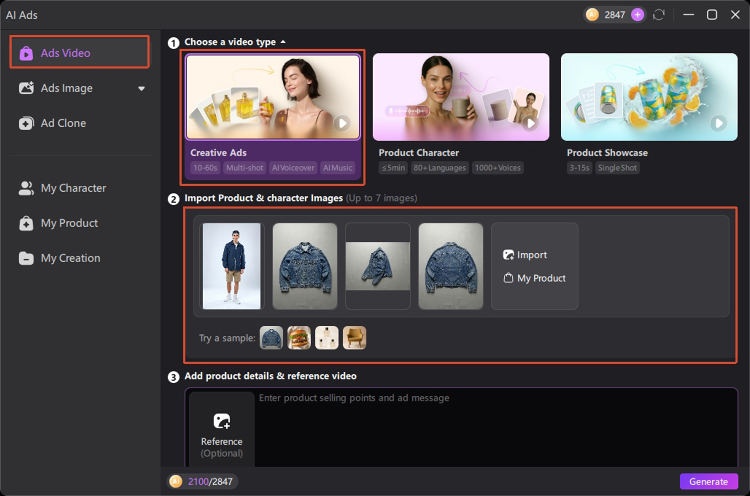Click the My Creation folder icon

[x=26, y=258]
